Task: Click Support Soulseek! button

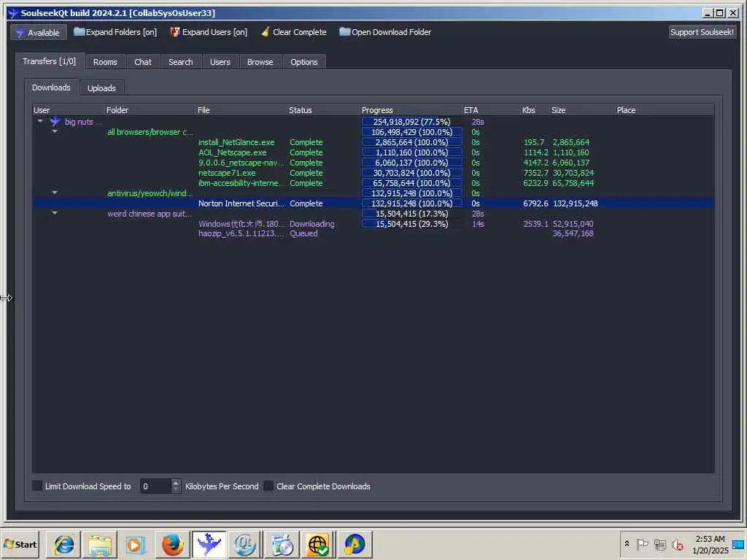Action: coord(702,32)
